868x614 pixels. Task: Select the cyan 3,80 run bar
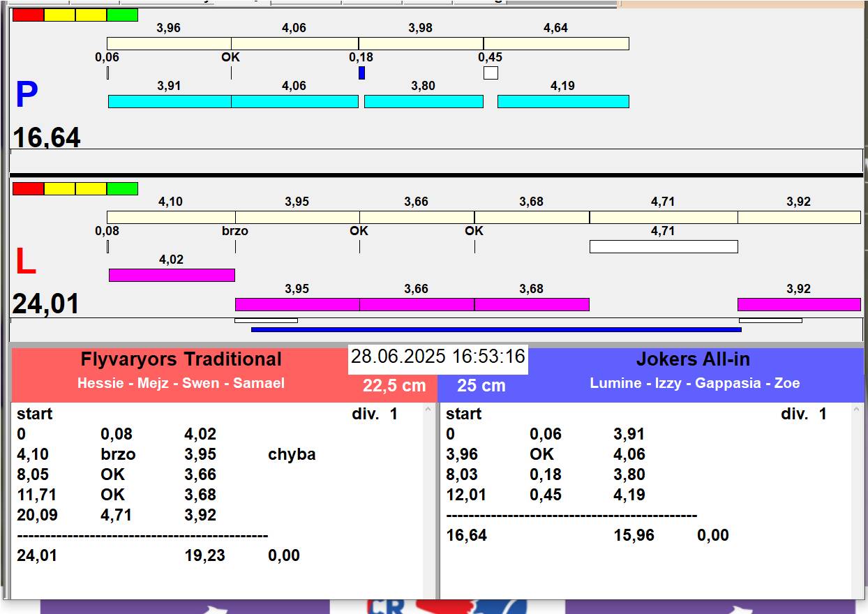pyautogui.click(x=424, y=101)
